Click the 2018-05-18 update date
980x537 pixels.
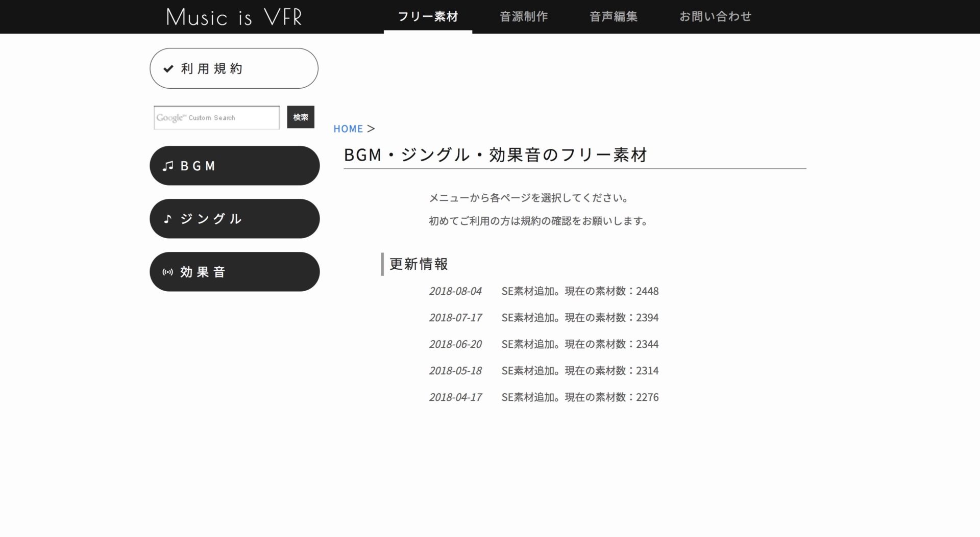(x=455, y=371)
